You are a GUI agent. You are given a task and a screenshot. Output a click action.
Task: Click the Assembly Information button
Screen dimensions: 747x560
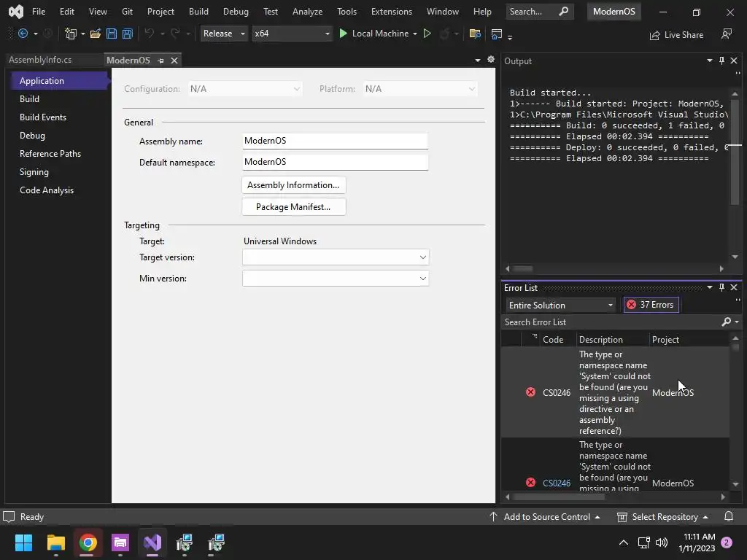293,185
